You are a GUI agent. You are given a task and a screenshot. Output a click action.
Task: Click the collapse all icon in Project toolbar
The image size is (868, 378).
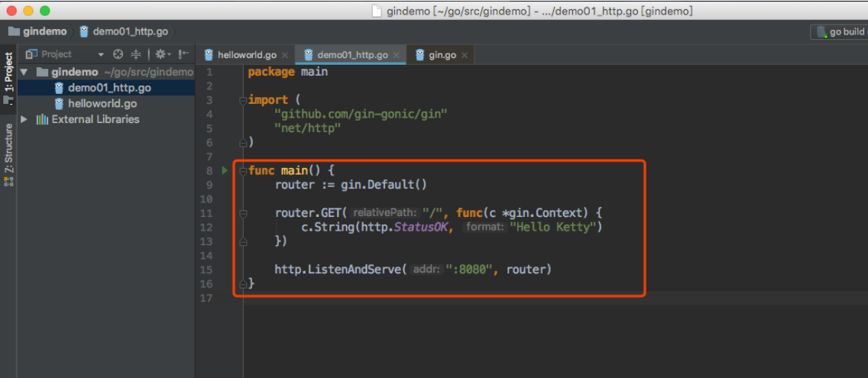click(136, 54)
